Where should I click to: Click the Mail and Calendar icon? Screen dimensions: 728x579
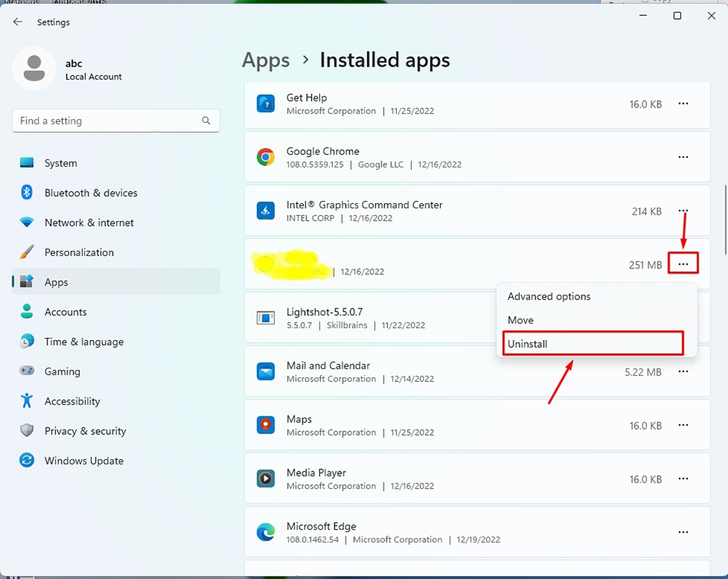[x=265, y=371]
